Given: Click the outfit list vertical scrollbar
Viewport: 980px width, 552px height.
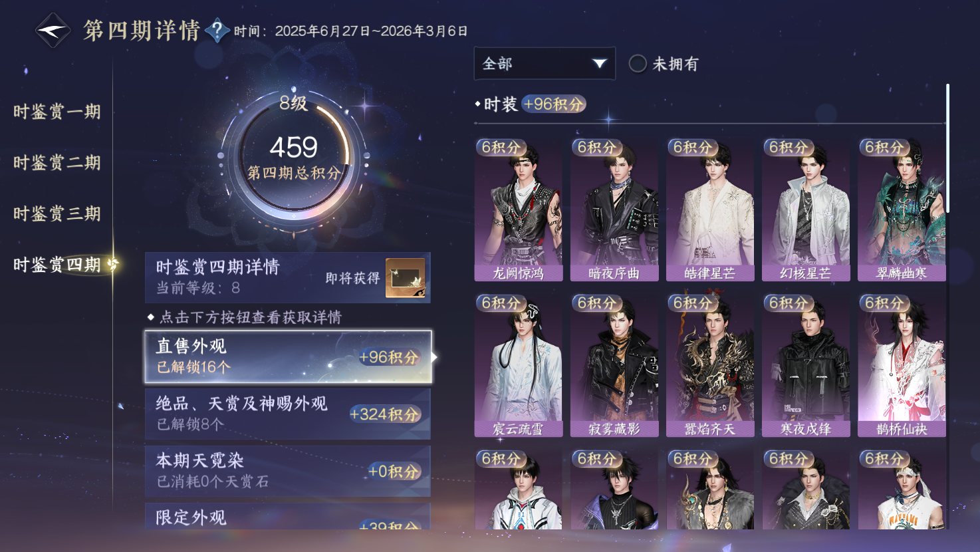Looking at the screenshot, I should [947, 148].
